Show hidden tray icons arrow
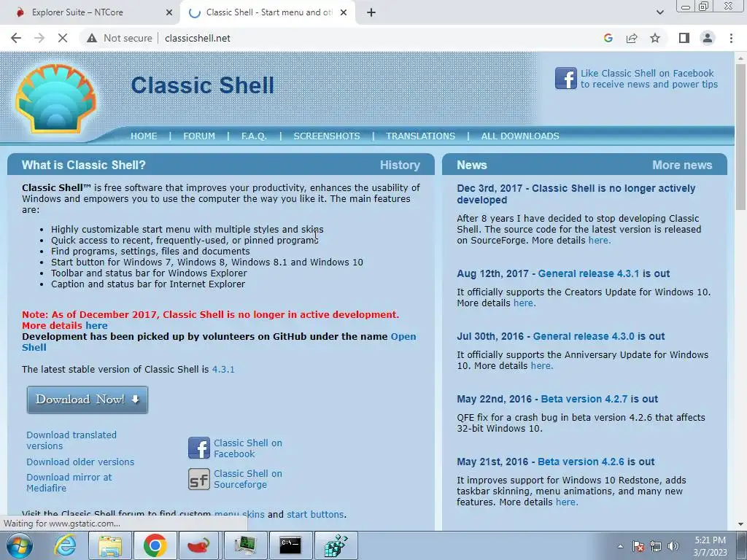 [x=620, y=546]
